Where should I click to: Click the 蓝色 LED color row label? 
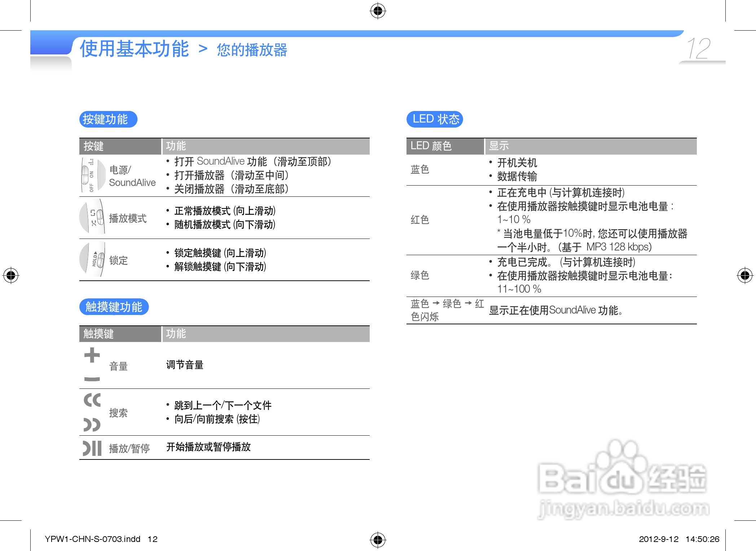click(420, 169)
